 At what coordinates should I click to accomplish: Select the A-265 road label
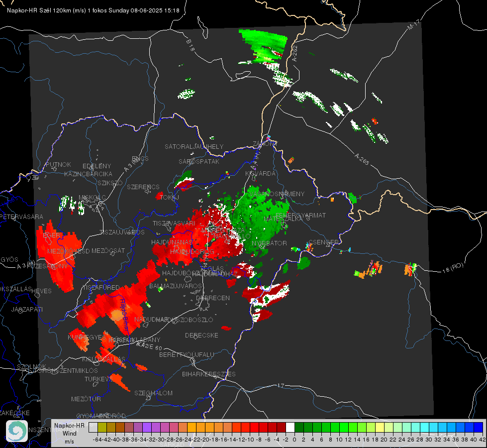pos(362,159)
